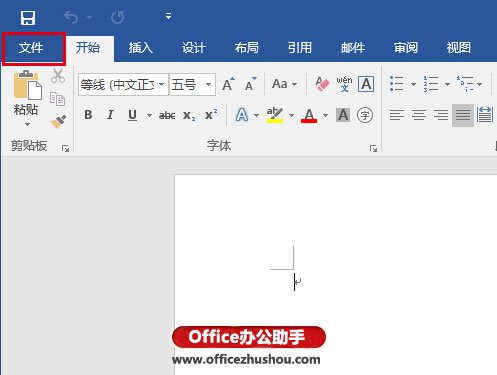This screenshot has width=497, height=375.
Task: Click the Text Effects glowing A icon
Action: 242,115
